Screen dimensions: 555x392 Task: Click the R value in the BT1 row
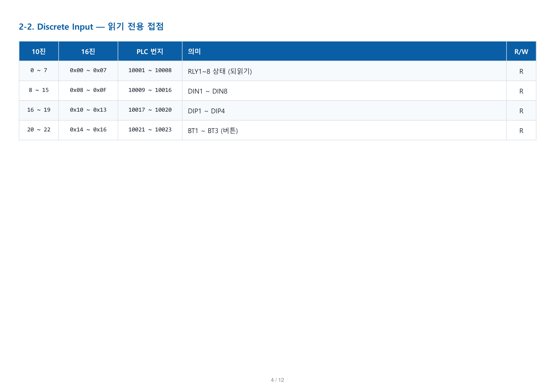(x=521, y=131)
